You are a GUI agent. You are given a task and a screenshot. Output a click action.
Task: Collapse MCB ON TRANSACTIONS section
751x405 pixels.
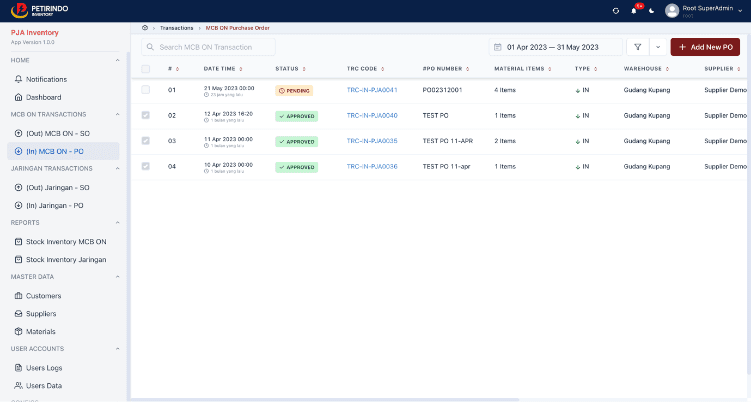(117, 114)
